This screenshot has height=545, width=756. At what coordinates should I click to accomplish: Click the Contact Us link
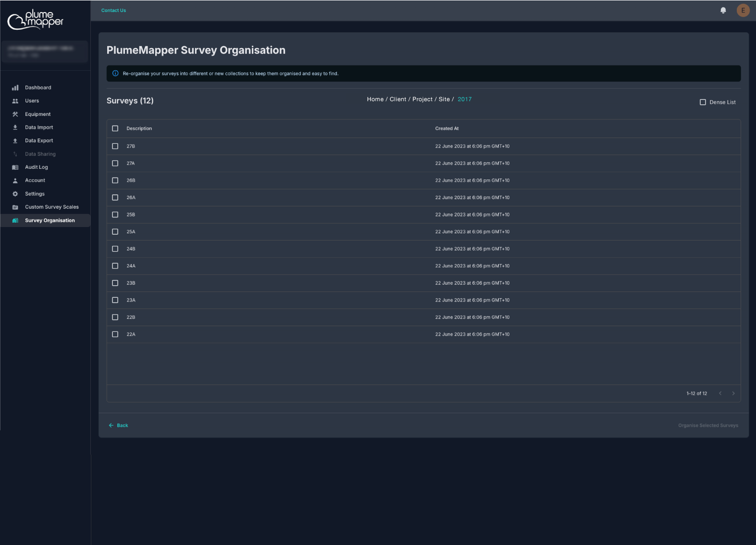pos(113,11)
